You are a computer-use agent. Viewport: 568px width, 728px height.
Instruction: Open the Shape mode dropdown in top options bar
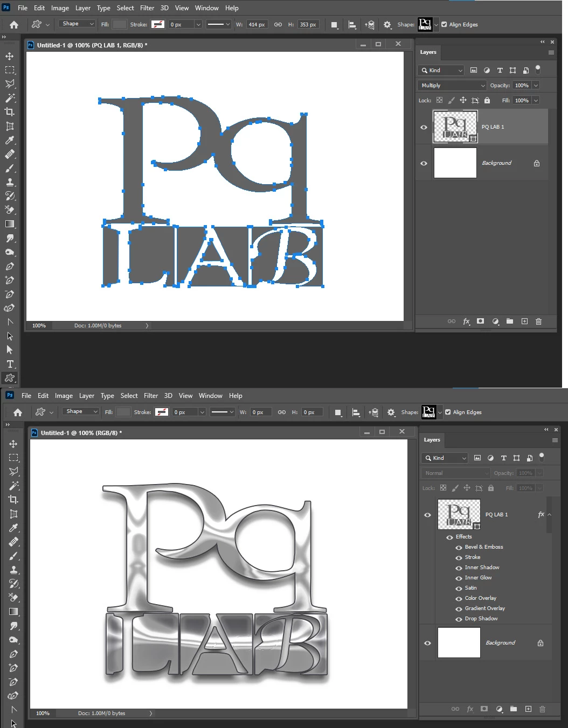78,24
